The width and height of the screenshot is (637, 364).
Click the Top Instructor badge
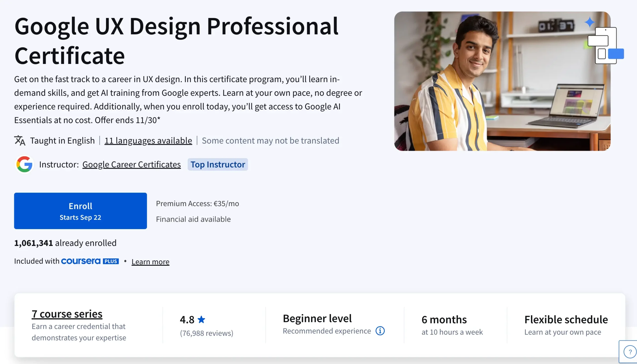coord(217,164)
